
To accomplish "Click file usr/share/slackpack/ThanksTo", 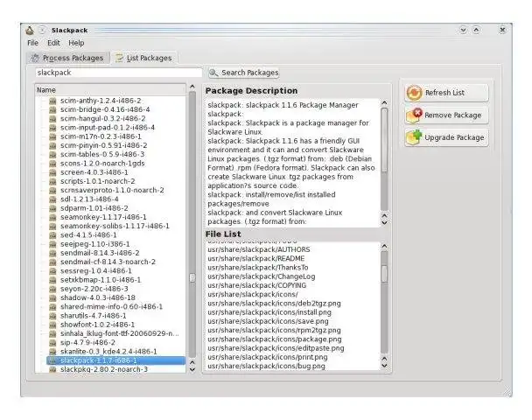I will tap(258, 268).
